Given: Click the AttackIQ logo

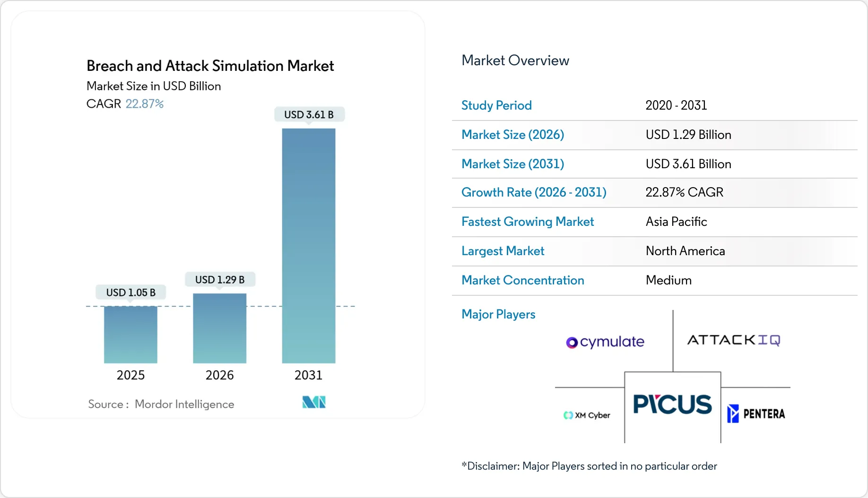Looking at the screenshot, I should [733, 340].
